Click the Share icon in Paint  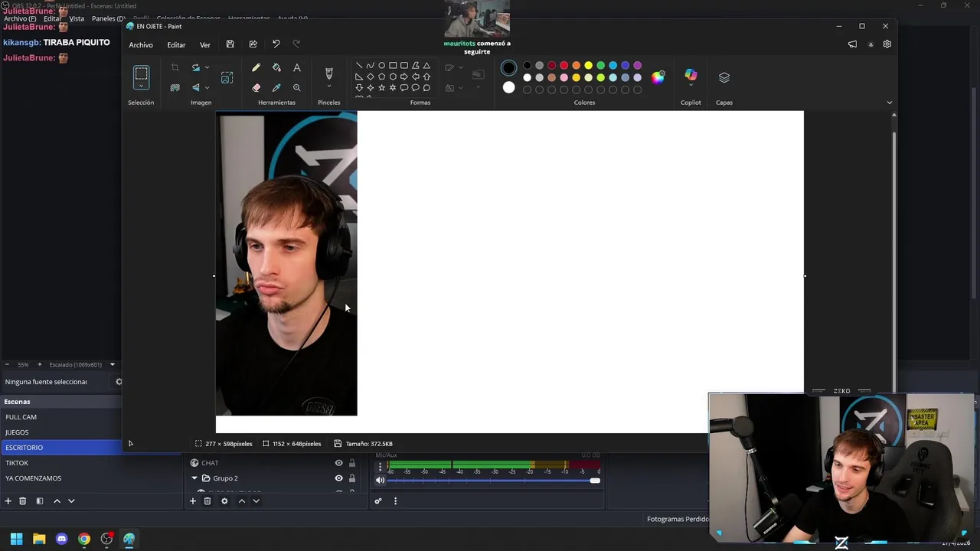(x=253, y=44)
